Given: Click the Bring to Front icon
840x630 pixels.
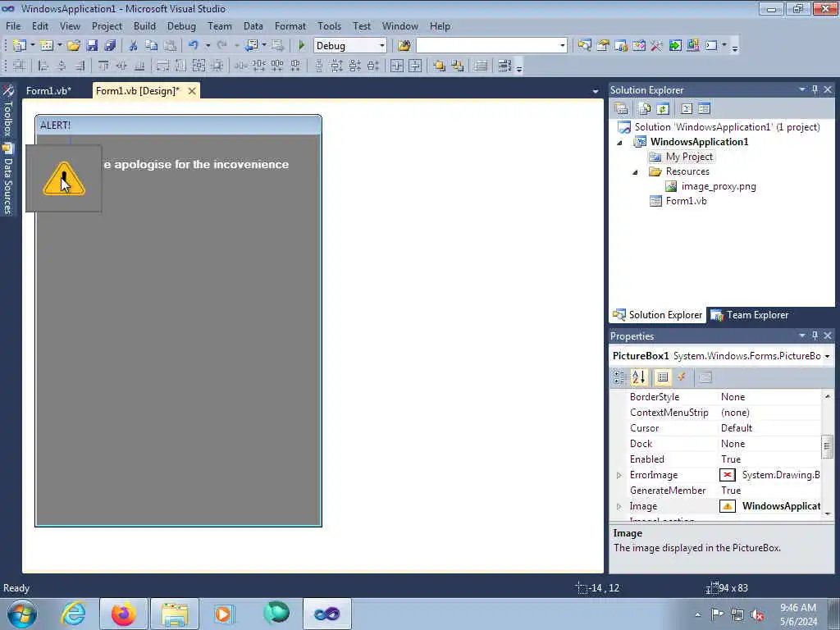Looking at the screenshot, I should 440,66.
